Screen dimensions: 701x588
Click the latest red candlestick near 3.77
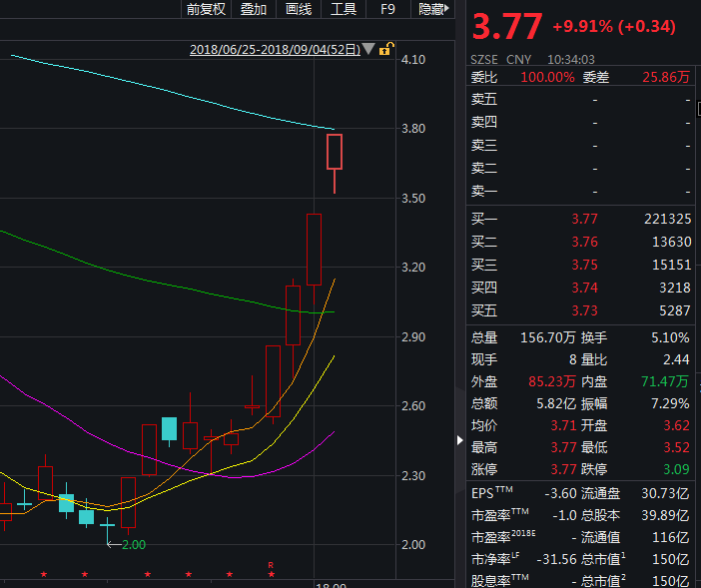click(x=335, y=152)
